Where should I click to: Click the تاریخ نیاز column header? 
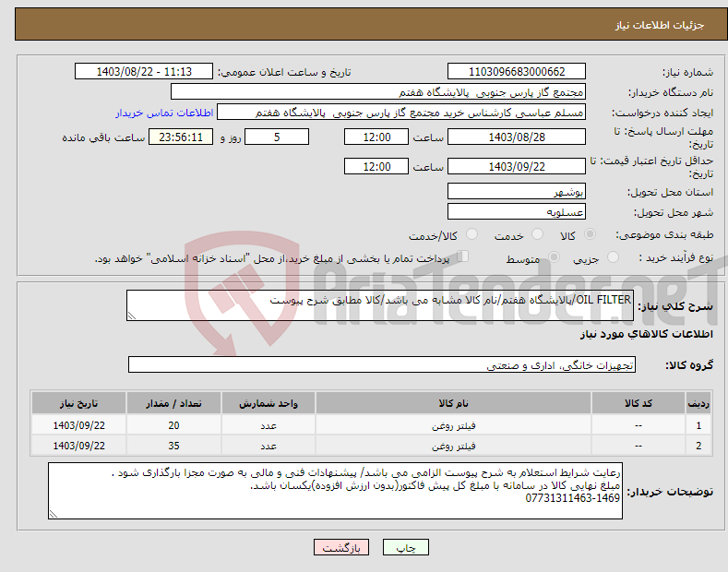(x=79, y=403)
